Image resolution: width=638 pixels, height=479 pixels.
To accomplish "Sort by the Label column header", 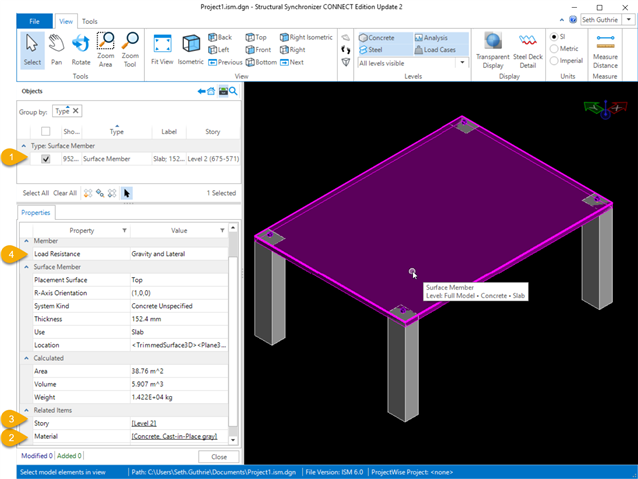I will (169, 131).
